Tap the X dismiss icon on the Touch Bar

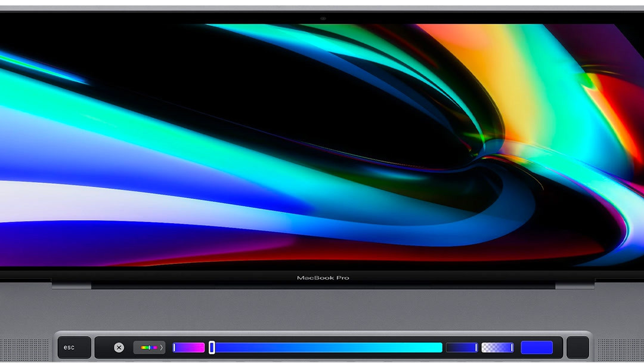click(x=119, y=347)
